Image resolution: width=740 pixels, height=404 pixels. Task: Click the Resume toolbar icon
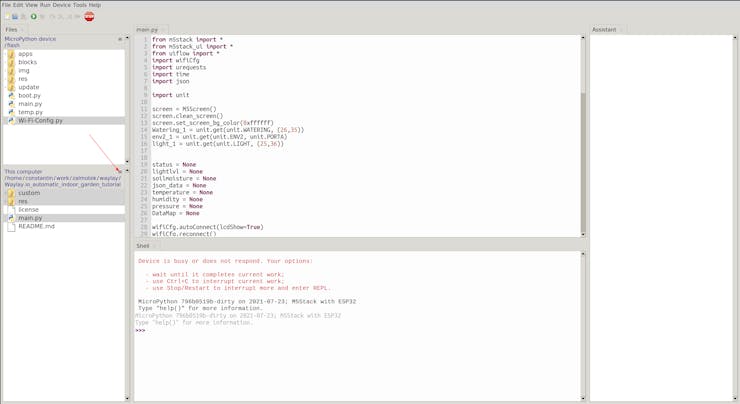coord(77,17)
